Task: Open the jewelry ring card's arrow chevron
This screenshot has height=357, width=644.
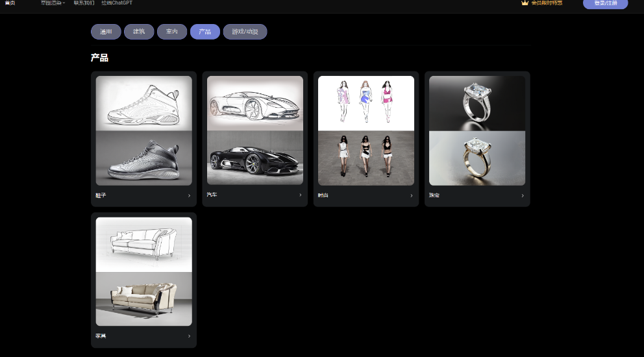Action: coord(523,195)
